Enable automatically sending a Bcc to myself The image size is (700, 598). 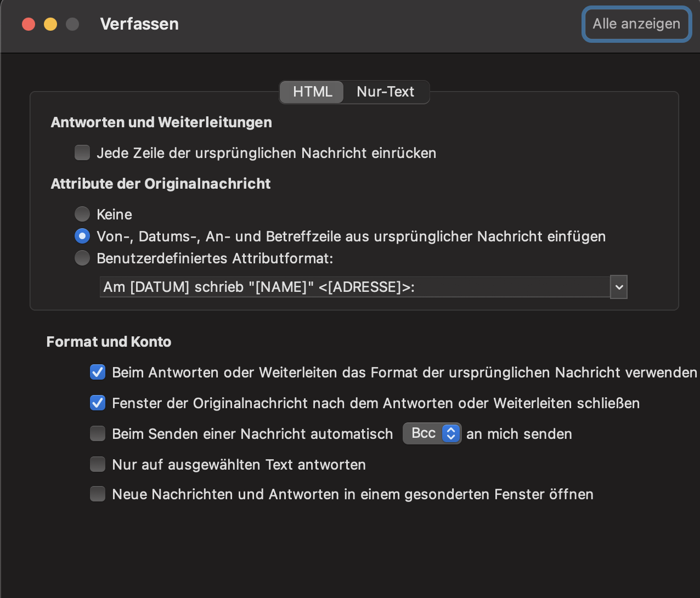[x=97, y=433]
